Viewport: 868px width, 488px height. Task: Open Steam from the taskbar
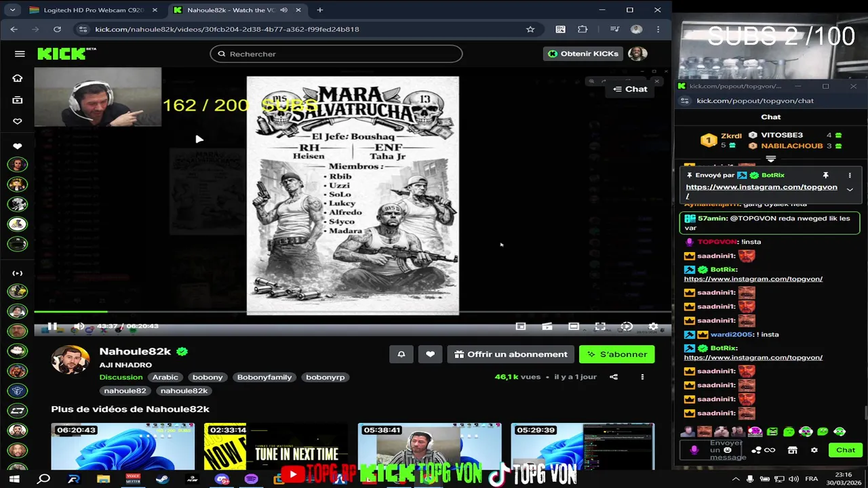click(162, 479)
